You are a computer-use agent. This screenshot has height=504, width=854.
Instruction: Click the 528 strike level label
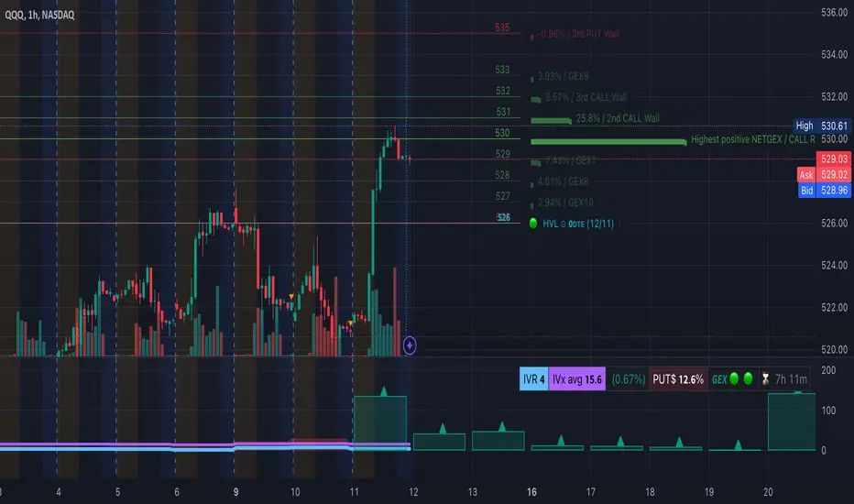click(503, 175)
